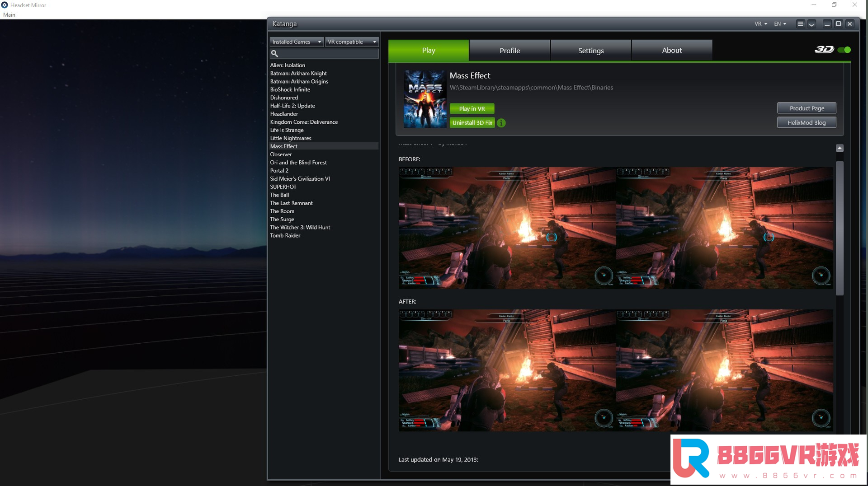The width and height of the screenshot is (868, 486).
Task: Select The Witcher 3: Wild Hunt
Action: coord(324,228)
